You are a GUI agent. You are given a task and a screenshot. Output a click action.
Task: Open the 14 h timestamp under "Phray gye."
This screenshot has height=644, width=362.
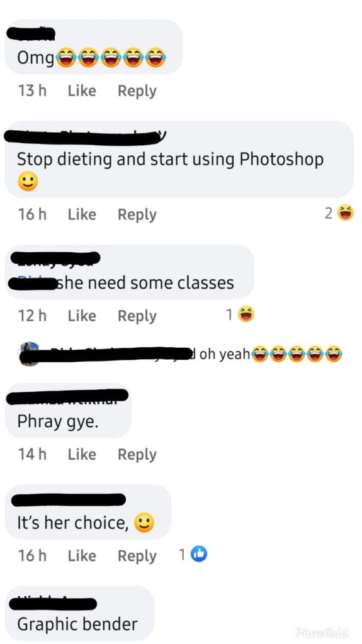32,454
